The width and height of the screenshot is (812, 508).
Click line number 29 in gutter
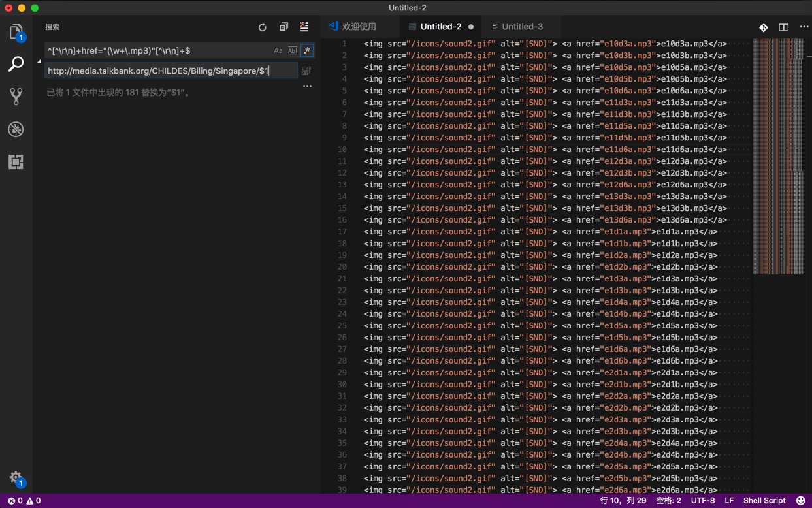[x=342, y=373]
